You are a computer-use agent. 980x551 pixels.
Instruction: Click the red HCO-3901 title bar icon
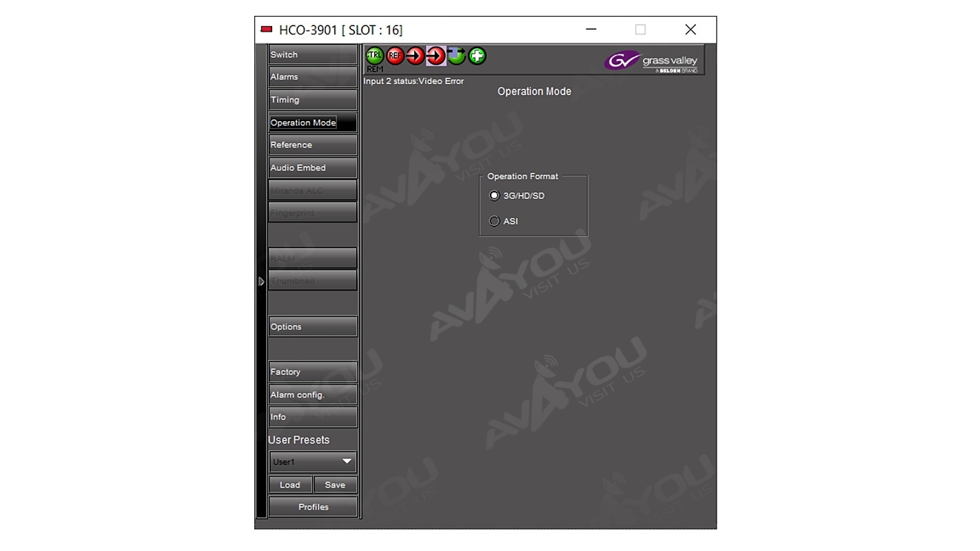point(267,30)
